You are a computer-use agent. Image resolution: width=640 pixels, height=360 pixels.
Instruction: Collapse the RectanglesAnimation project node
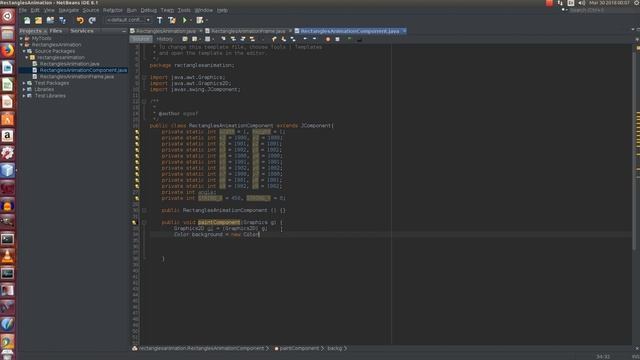click(21, 45)
